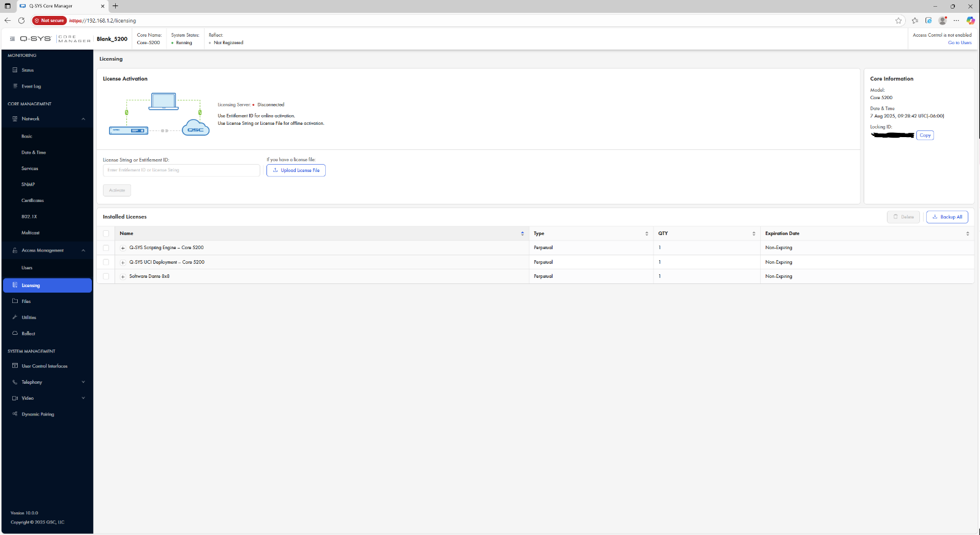980x535 pixels.
Task: Select the Licensing sidebar item
Action: [47, 285]
